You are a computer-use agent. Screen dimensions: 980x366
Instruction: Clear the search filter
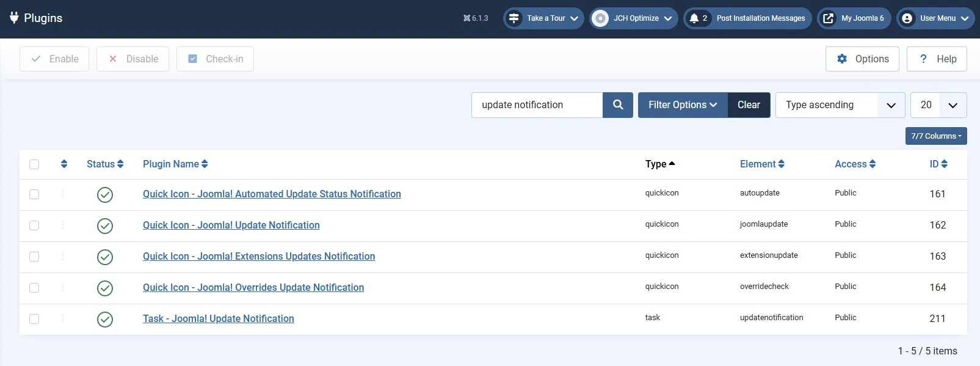(x=749, y=105)
